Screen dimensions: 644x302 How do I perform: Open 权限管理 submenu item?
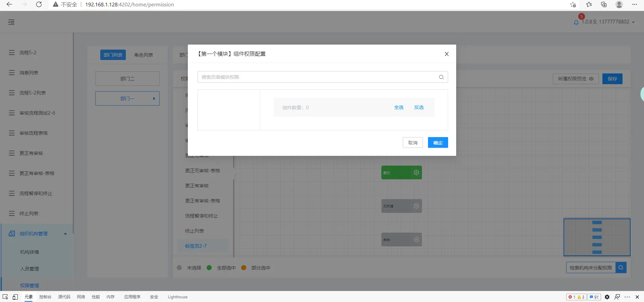pos(30,286)
